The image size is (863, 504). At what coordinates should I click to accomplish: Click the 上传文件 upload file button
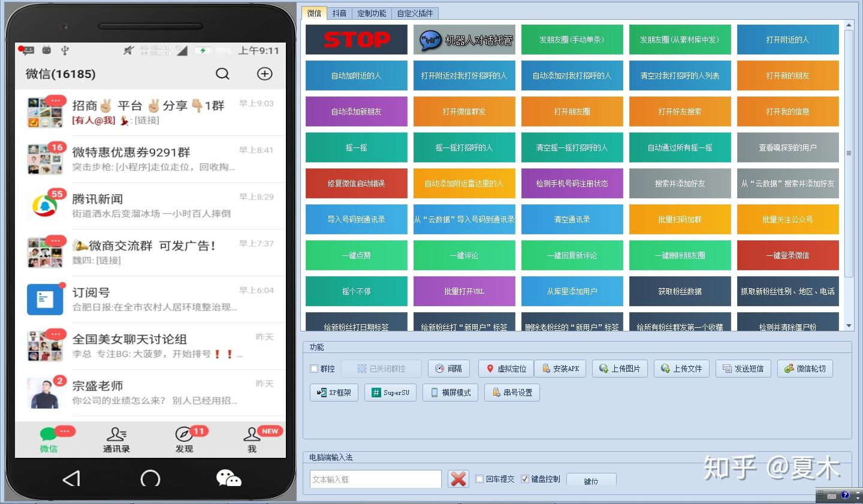tap(681, 369)
